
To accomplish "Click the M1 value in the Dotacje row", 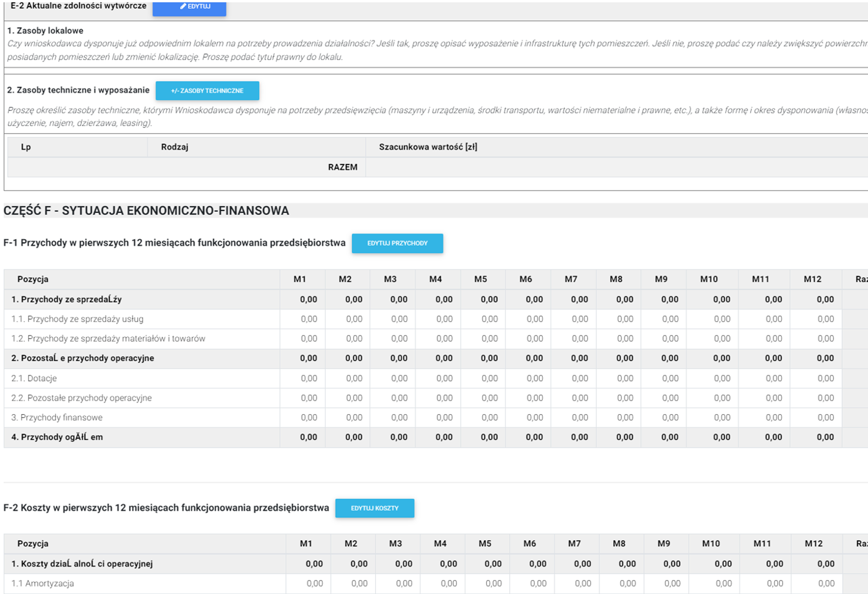I will click(x=309, y=378).
